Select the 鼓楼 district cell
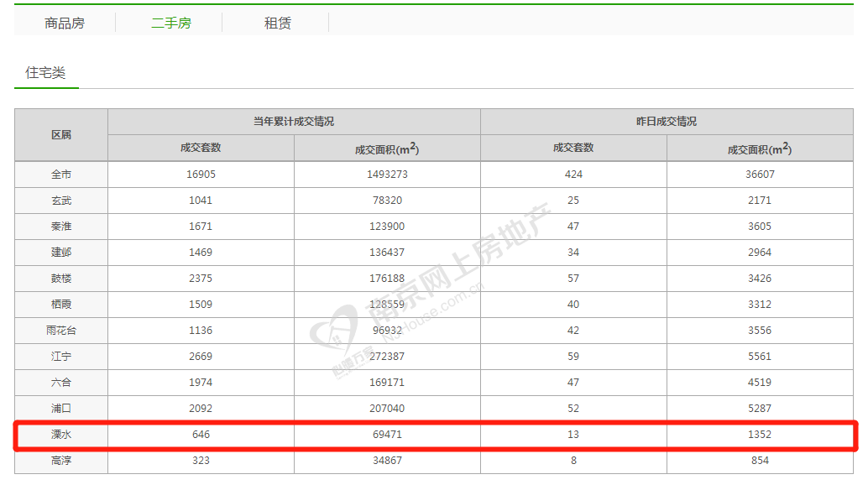This screenshot has width=868, height=485. pos(61,279)
